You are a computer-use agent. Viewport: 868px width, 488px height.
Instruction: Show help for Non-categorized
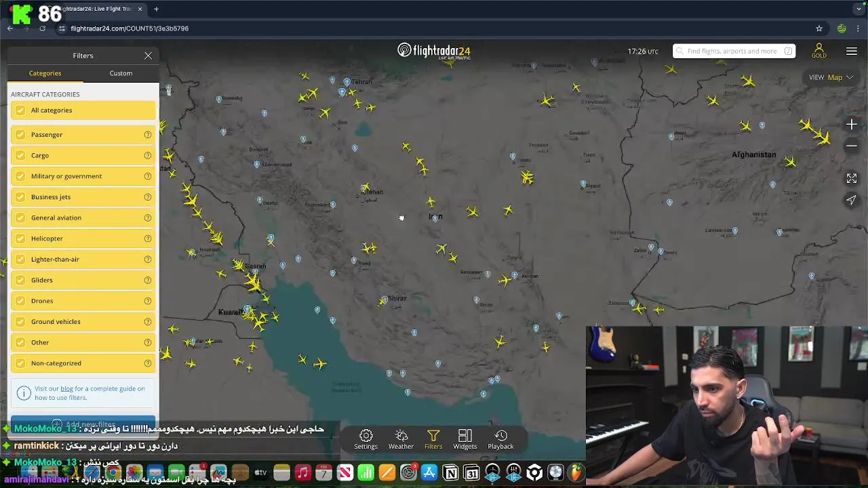click(x=147, y=363)
